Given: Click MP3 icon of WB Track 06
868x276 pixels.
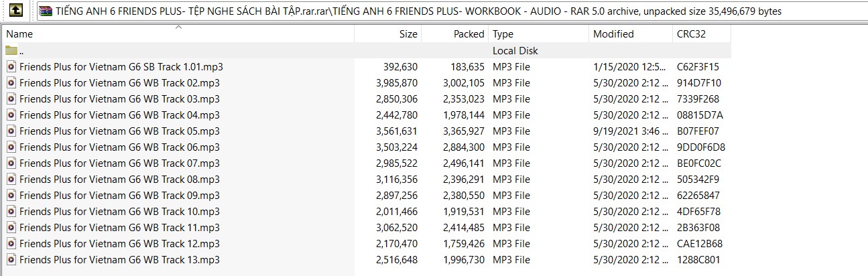Looking at the screenshot, I should [x=11, y=147].
